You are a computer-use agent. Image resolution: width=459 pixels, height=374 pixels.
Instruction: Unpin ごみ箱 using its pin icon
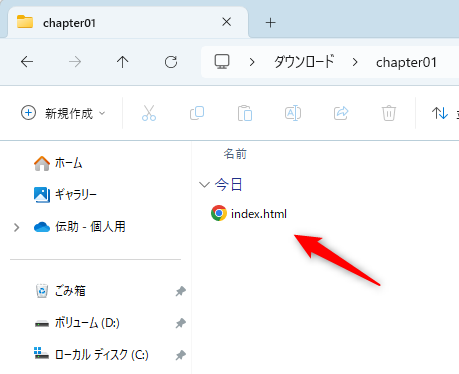(x=181, y=291)
